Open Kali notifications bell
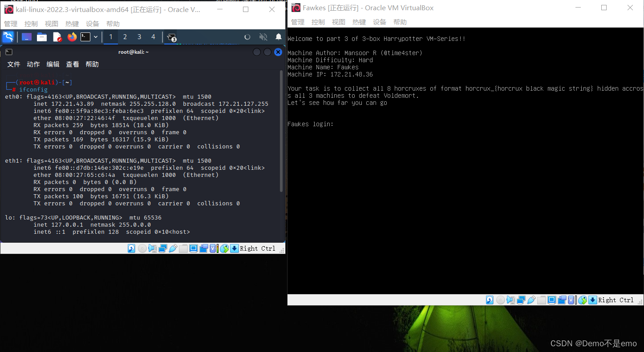 click(x=279, y=37)
